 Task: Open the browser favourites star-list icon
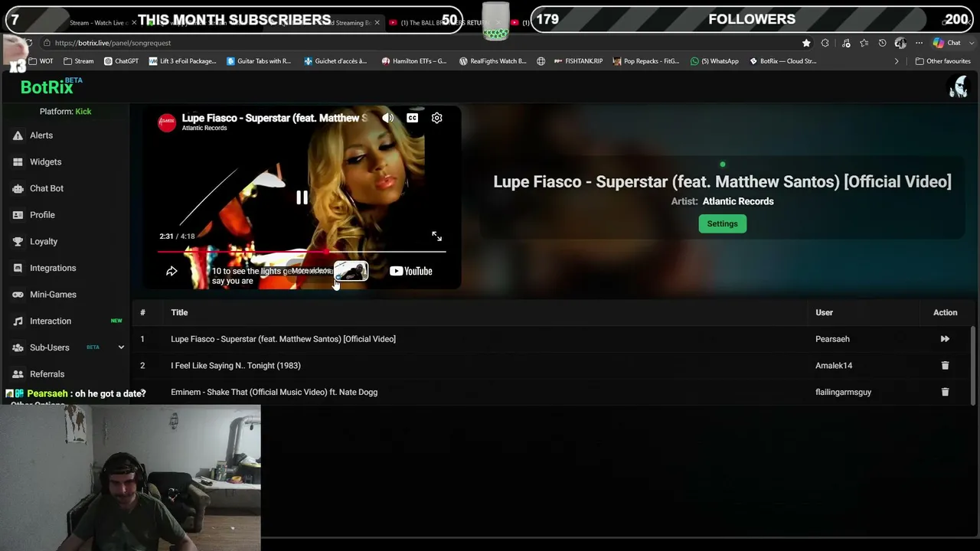click(864, 43)
